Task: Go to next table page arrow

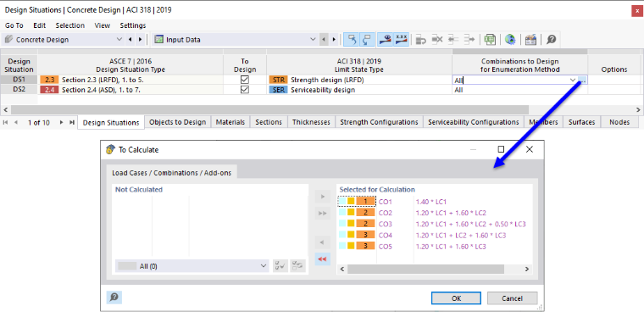Action: click(61, 122)
